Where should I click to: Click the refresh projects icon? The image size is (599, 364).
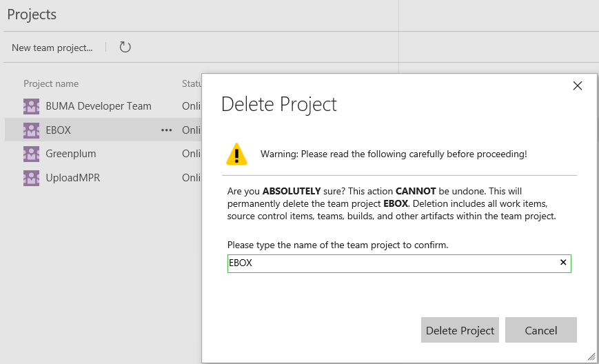pyautogui.click(x=125, y=48)
